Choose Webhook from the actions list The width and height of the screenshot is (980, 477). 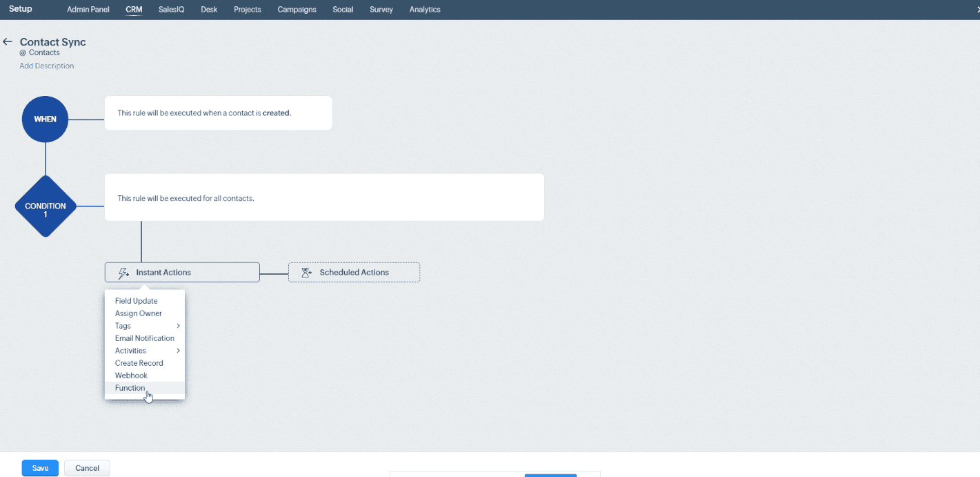point(131,375)
